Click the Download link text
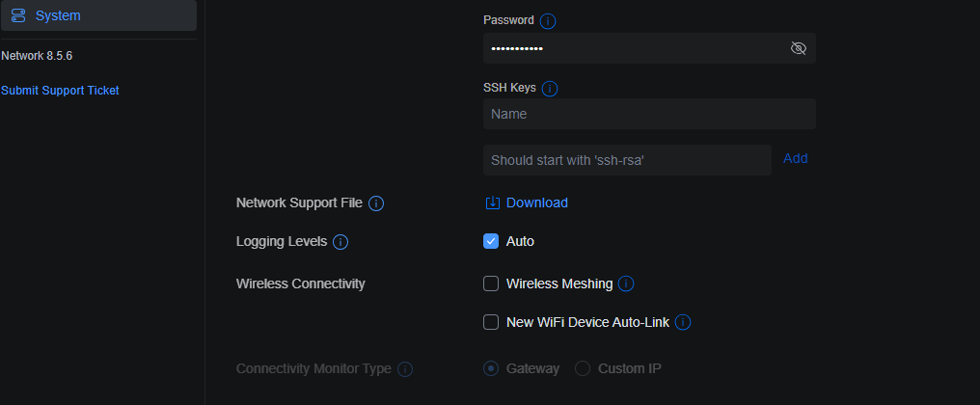980x405 pixels. 537,202
